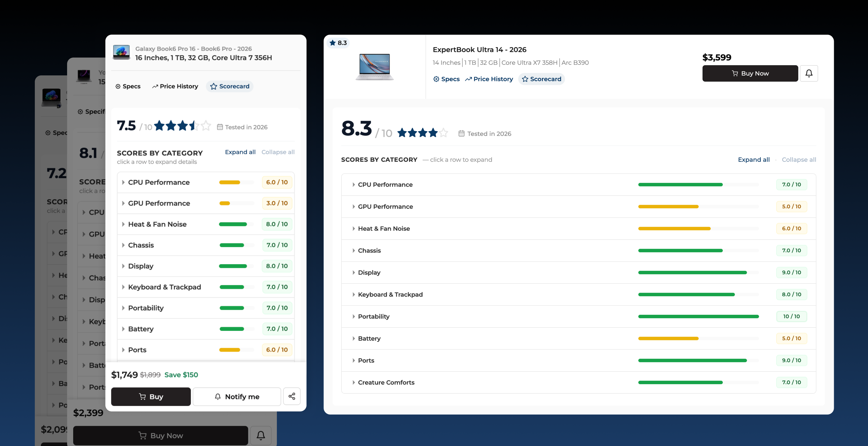Click the bell icon in the background $2,399 card
Viewport: 868px width, 446px height.
coord(261,435)
